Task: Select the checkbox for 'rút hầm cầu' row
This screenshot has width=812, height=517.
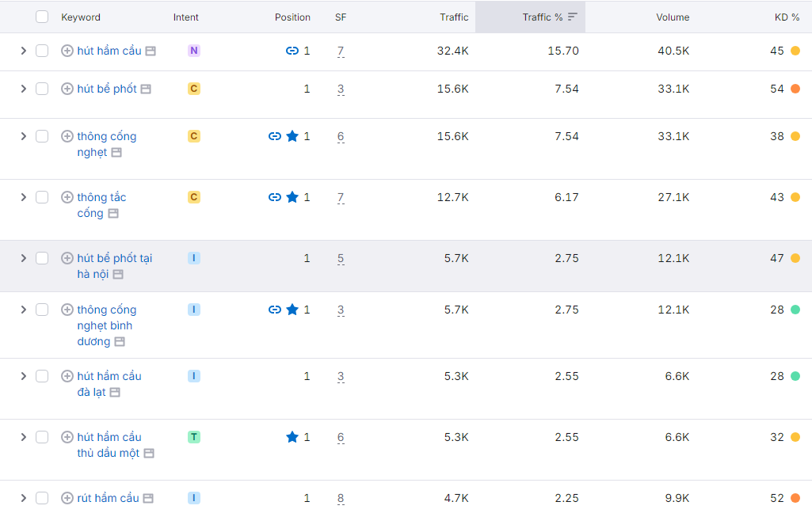Action: pos(42,498)
